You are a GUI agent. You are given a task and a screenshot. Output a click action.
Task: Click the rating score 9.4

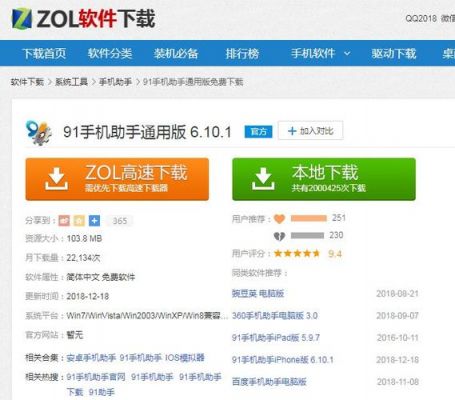pyautogui.click(x=335, y=254)
